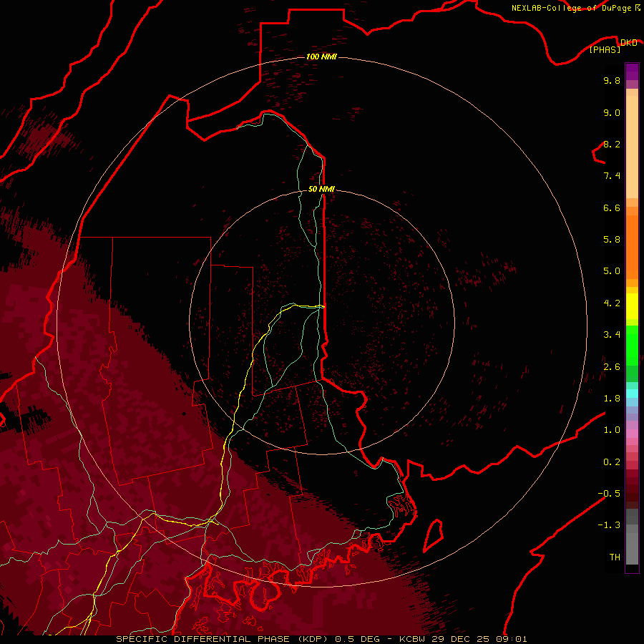644x644 pixels.
Task: Click the 50 NMI range ring label
Action: click(x=321, y=189)
